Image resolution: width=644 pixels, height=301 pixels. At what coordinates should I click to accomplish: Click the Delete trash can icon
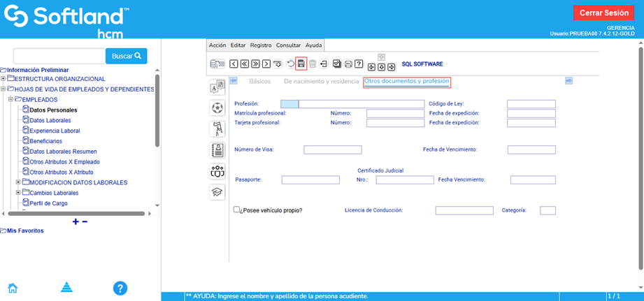(x=313, y=64)
